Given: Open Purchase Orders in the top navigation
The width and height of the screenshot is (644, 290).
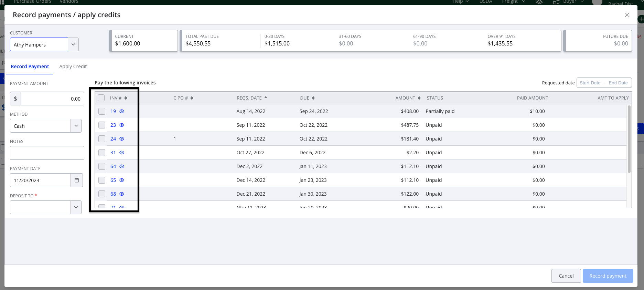Looking at the screenshot, I should [32, 2].
